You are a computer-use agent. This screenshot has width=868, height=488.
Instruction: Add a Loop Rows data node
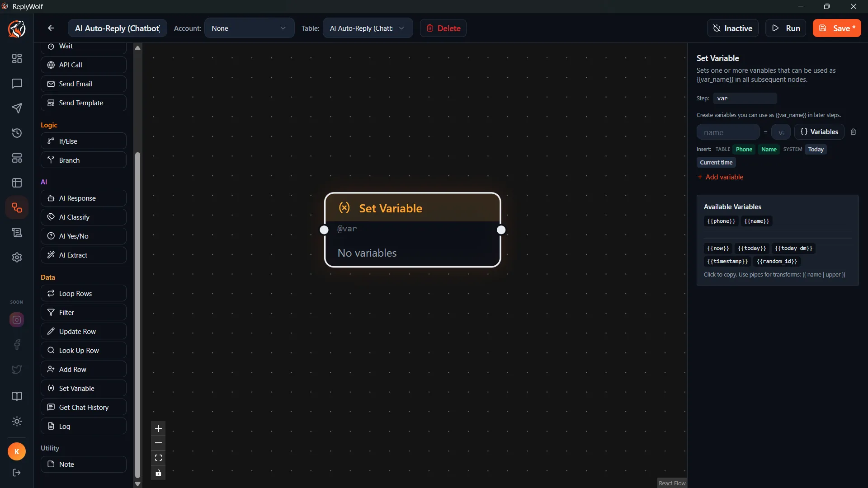pos(83,294)
